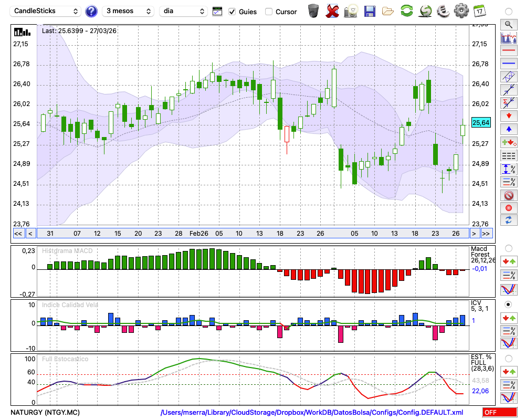Click the blue up arrow marker tool
This screenshot has height=420, width=525.
[508, 129]
